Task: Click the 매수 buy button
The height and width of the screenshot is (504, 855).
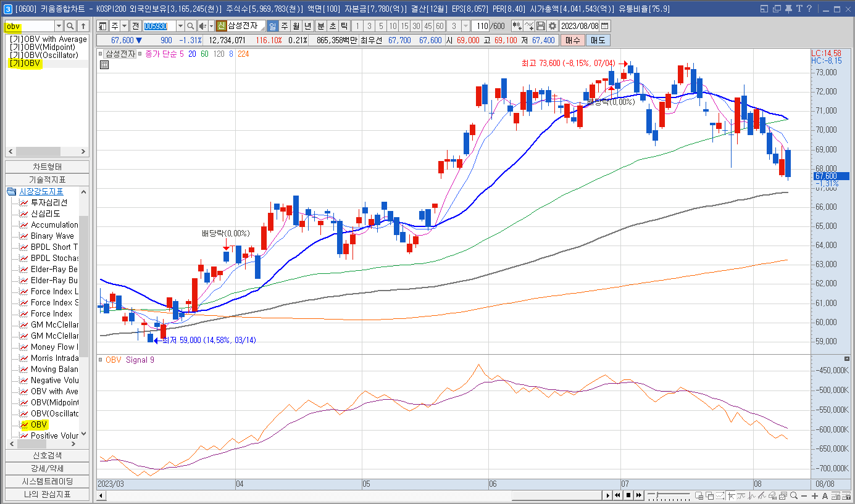Action: [x=572, y=40]
